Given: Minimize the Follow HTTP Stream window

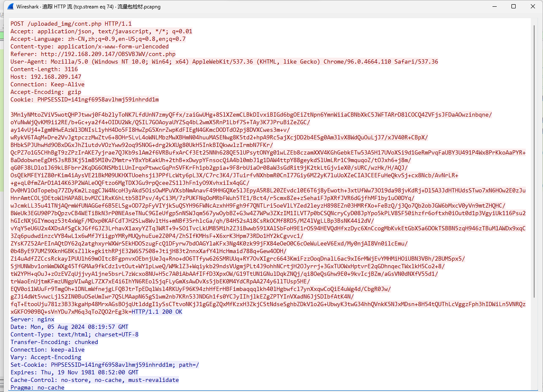Looking at the screenshot, I should click(x=494, y=6).
